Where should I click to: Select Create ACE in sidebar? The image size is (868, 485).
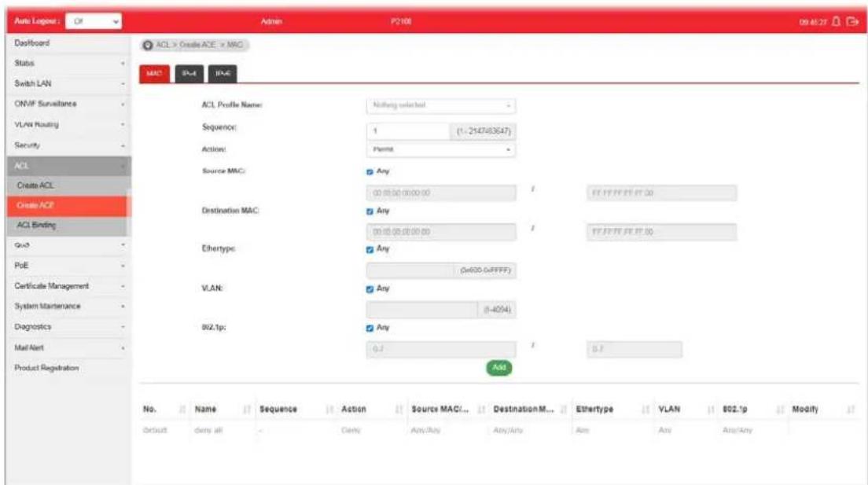coord(68,205)
